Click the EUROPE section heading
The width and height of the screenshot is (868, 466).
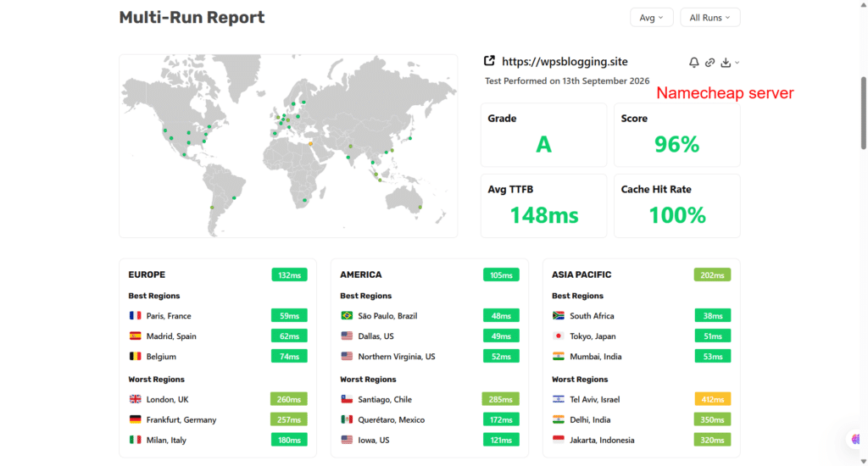[x=147, y=275]
